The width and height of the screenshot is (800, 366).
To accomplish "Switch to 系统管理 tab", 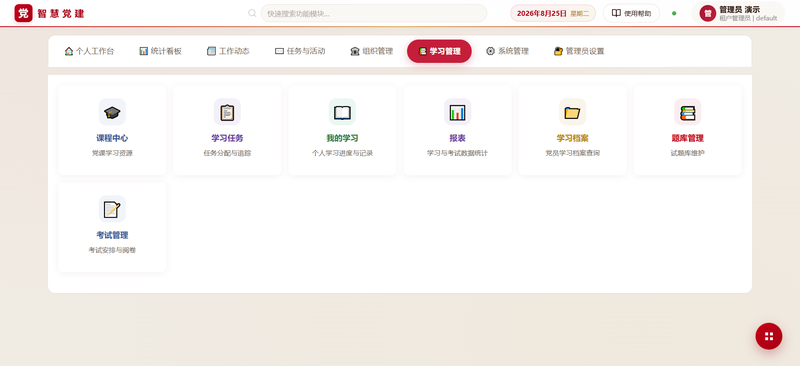I will 507,51.
